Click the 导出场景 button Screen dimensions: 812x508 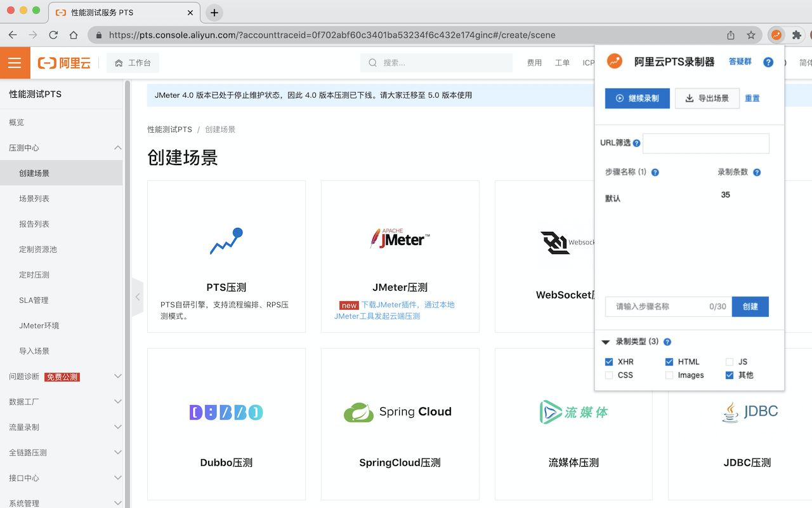(x=707, y=98)
